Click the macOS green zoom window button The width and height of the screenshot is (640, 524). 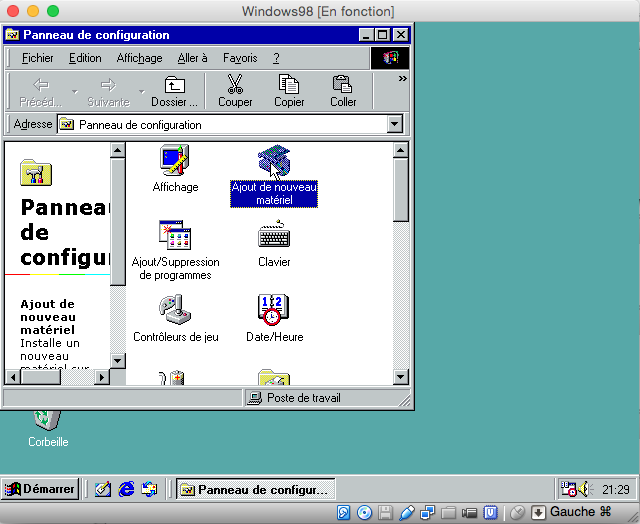53,11
